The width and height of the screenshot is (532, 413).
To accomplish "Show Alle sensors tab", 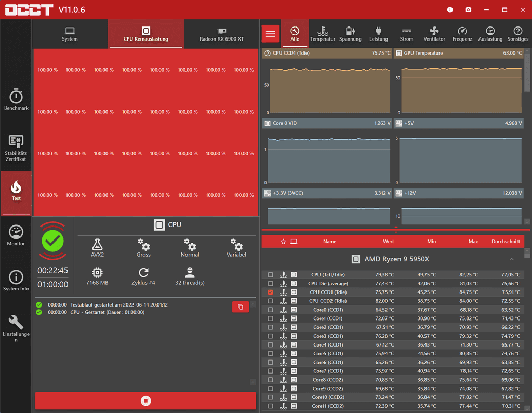I will pyautogui.click(x=295, y=34).
